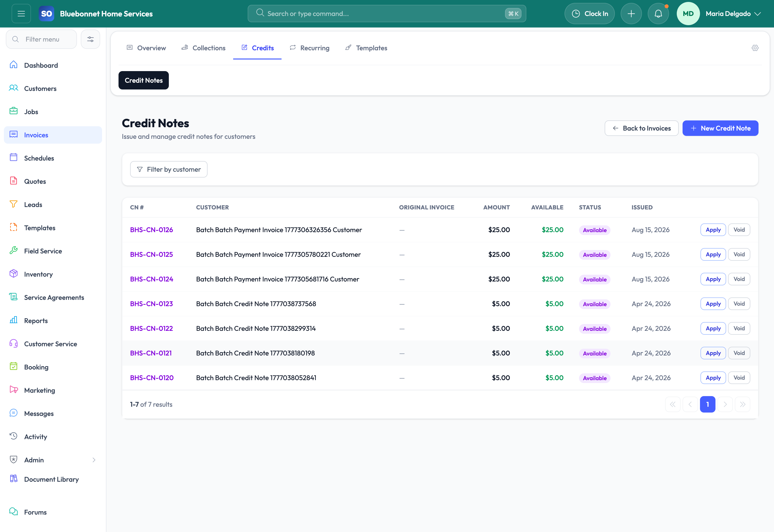This screenshot has width=774, height=532.
Task: Focus the Search or type command field
Action: pyautogui.click(x=387, y=14)
